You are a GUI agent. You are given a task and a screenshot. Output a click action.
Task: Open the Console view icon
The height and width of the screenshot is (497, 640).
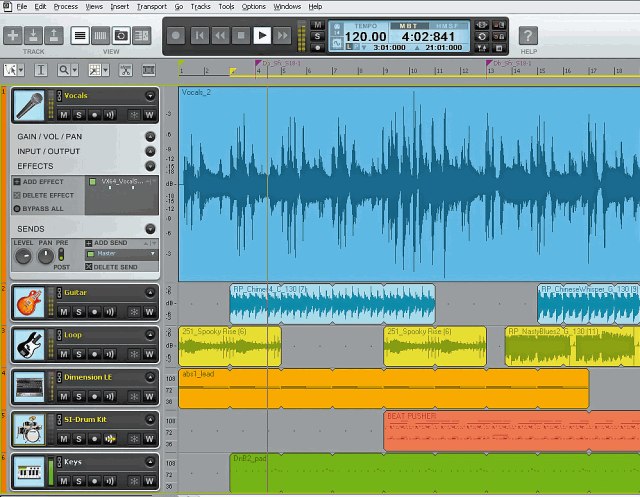(100, 36)
